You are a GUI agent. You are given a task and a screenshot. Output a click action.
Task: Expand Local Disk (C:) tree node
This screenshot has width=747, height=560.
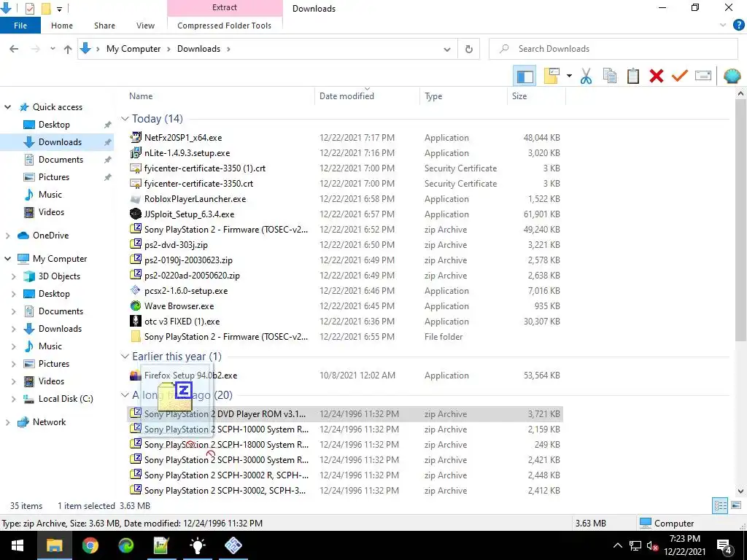tap(13, 399)
